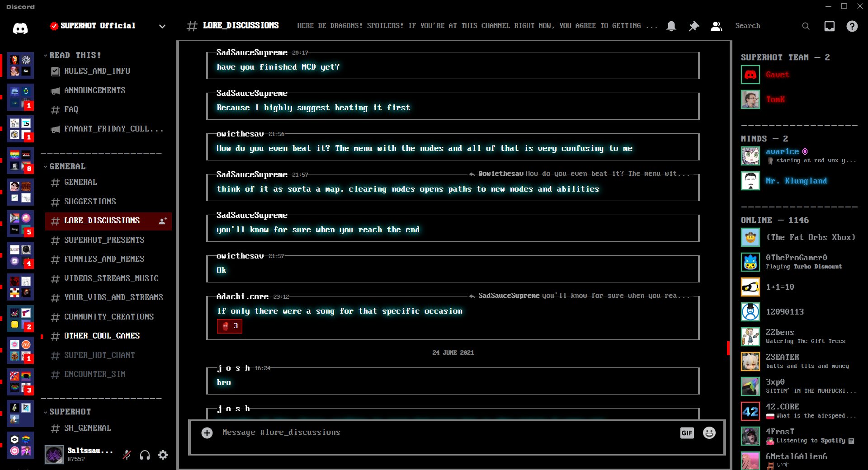Open SUPERHOT Official server dropdown
Screen dimensions: 868x470
[162, 26]
